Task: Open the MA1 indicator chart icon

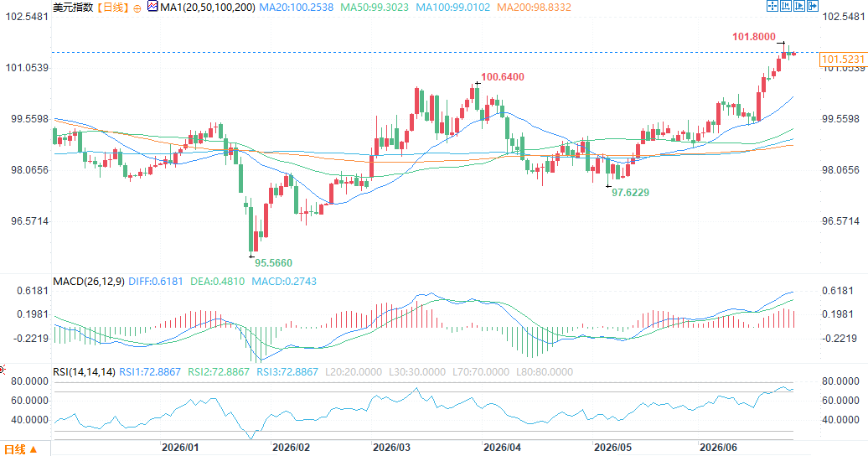Action: pos(152,7)
